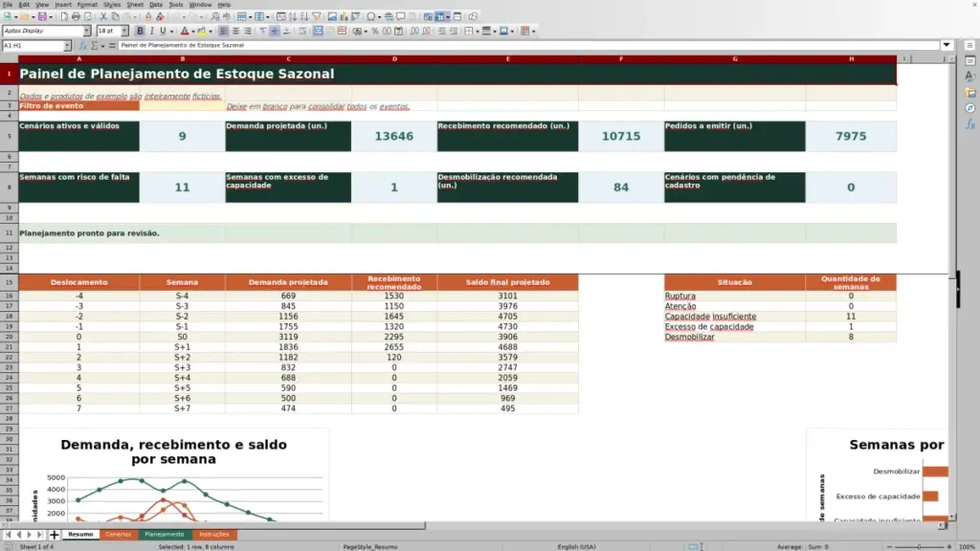The image size is (980, 551).
Task: Toggle Wrap Text for the cell
Action: [302, 32]
